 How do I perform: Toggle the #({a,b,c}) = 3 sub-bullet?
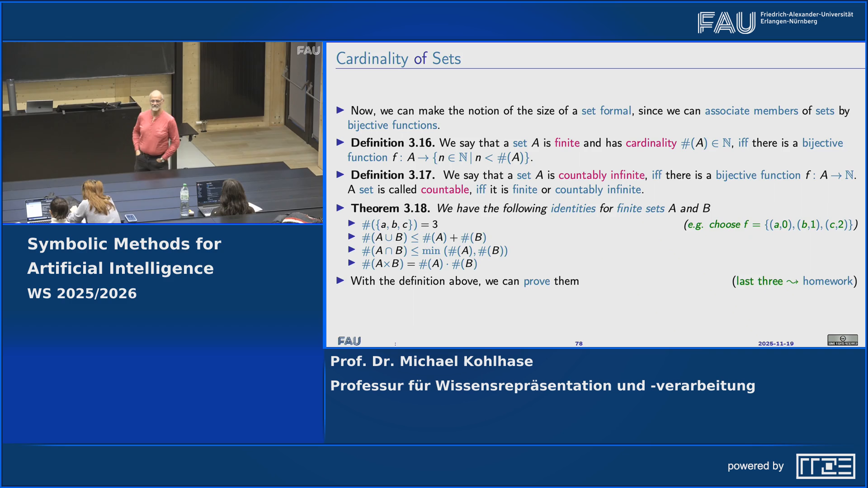pyautogui.click(x=352, y=224)
